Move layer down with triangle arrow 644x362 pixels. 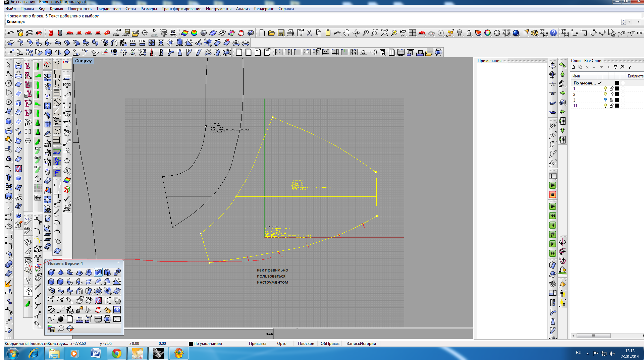[601, 67]
